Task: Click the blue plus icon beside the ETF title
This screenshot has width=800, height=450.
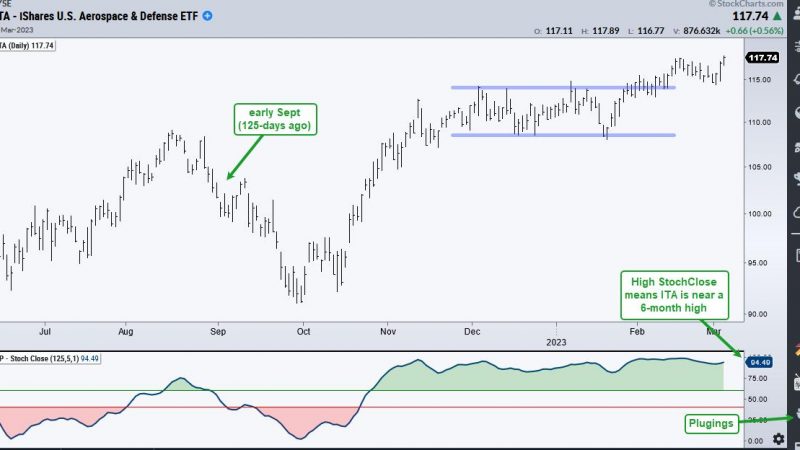Action: (207, 16)
